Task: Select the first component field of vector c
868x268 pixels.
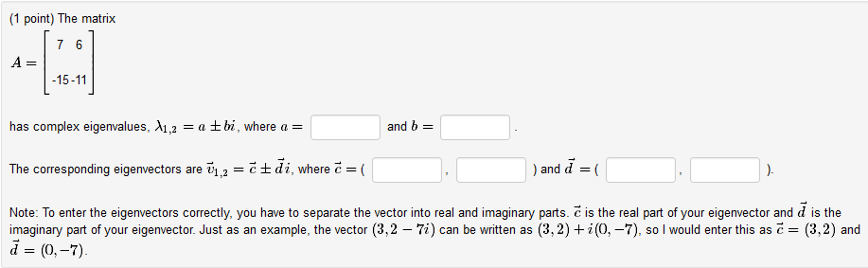Action: 406,169
